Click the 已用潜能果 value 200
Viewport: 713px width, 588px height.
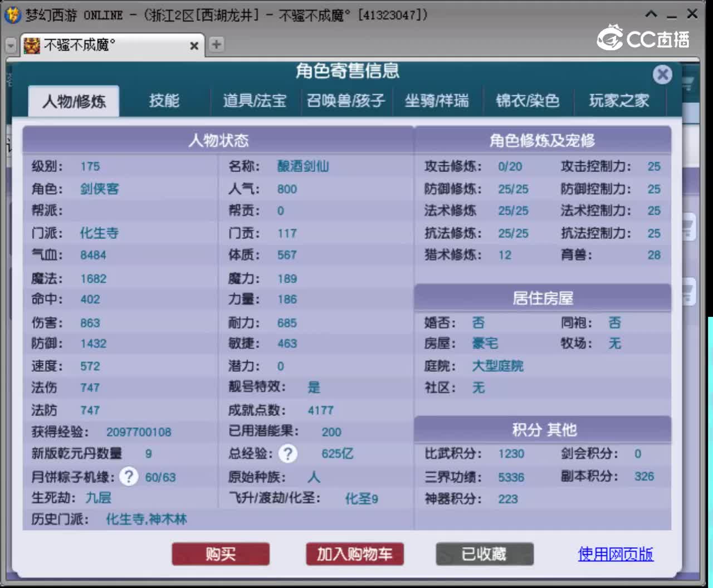click(331, 432)
